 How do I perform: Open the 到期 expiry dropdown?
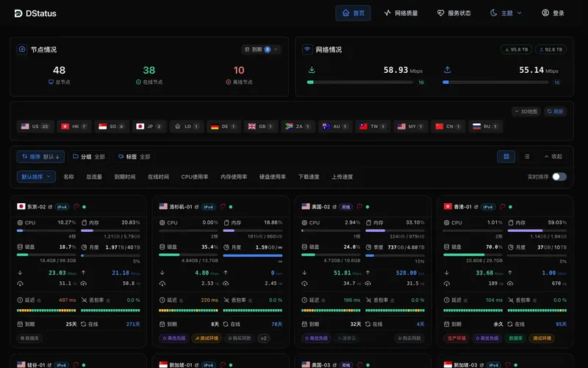pos(261,49)
